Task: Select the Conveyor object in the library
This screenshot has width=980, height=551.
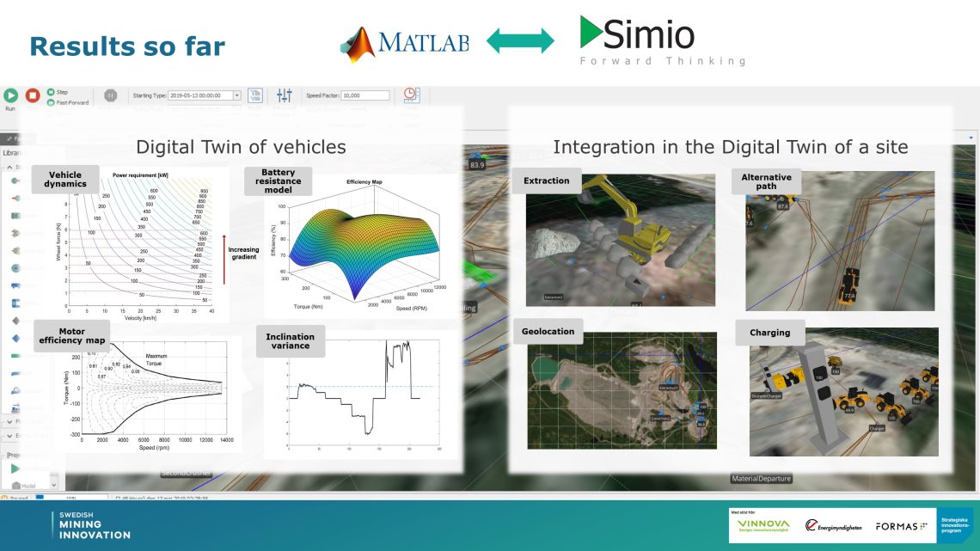Action: tap(15, 408)
